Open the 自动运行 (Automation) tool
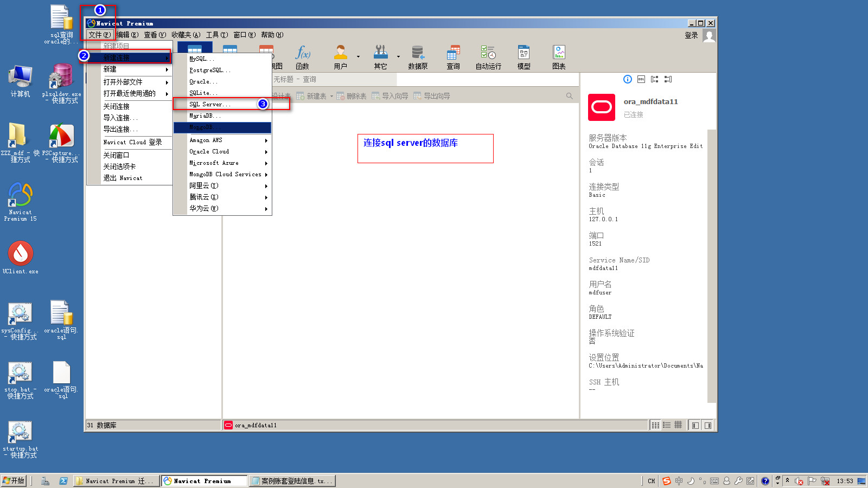868x488 pixels. pos(488,57)
